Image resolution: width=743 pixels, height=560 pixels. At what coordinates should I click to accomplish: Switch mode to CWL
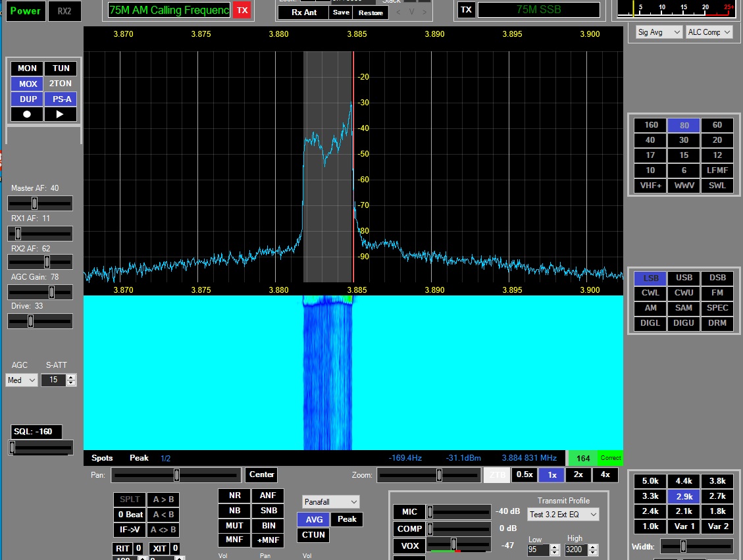651,293
